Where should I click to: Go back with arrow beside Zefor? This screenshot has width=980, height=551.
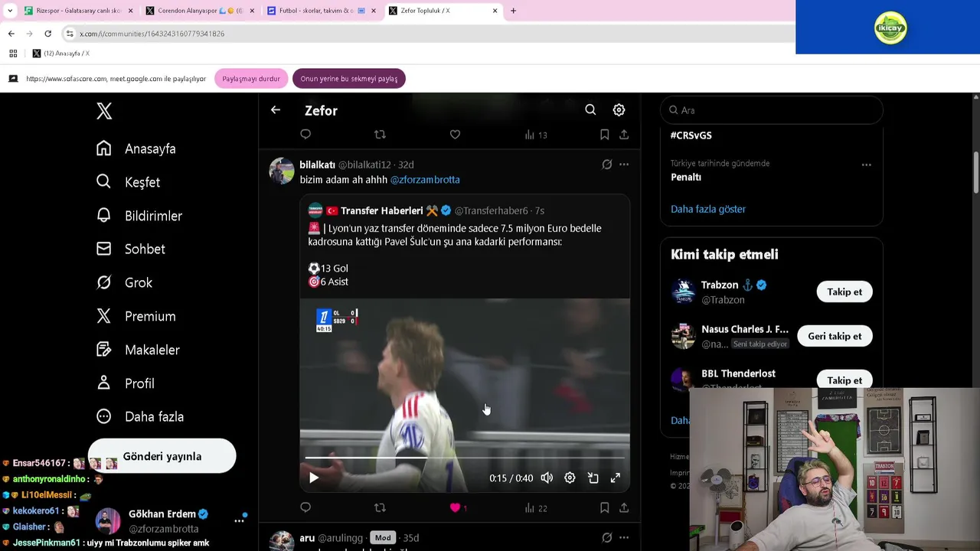coord(276,110)
